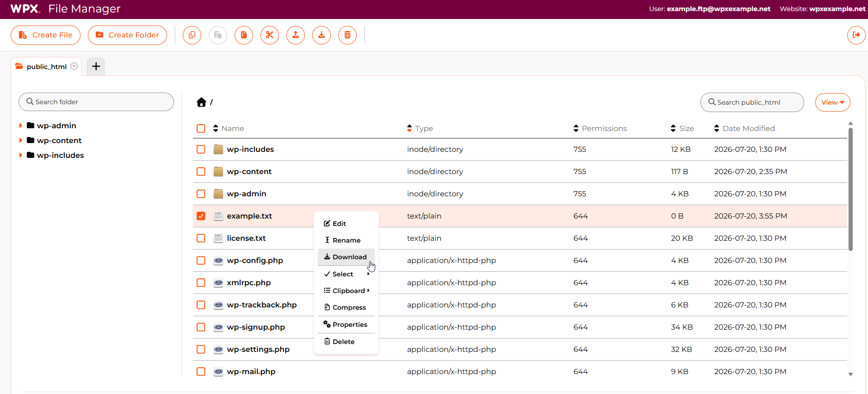The image size is (868, 394).
Task: Close the public_html tab with its X icon
Action: (74, 66)
